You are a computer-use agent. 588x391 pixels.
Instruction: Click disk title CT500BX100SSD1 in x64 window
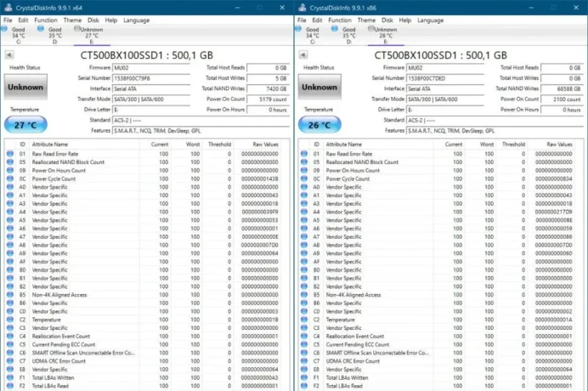(x=147, y=55)
